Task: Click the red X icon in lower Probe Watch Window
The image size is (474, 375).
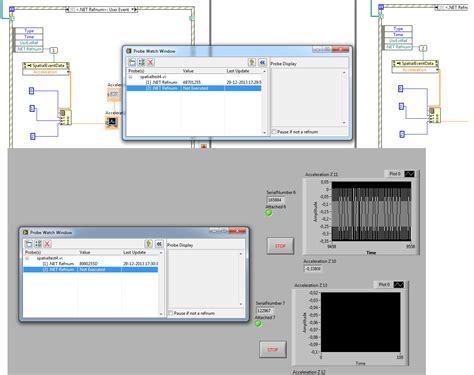Action: (x=47, y=244)
